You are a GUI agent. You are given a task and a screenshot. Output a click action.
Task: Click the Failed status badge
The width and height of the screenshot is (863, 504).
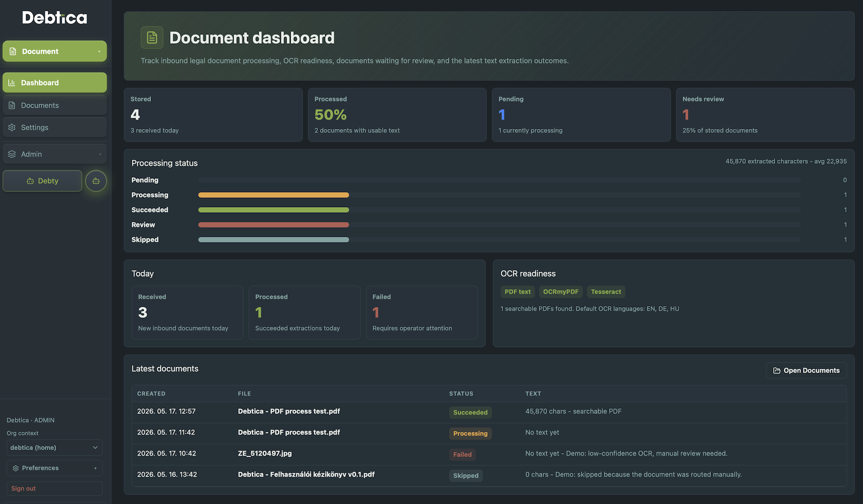coord(462,455)
